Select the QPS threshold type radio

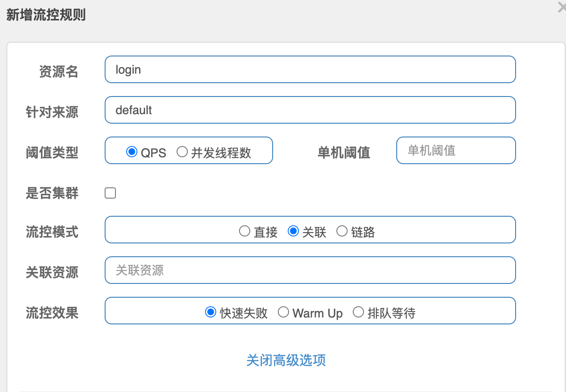tap(131, 152)
